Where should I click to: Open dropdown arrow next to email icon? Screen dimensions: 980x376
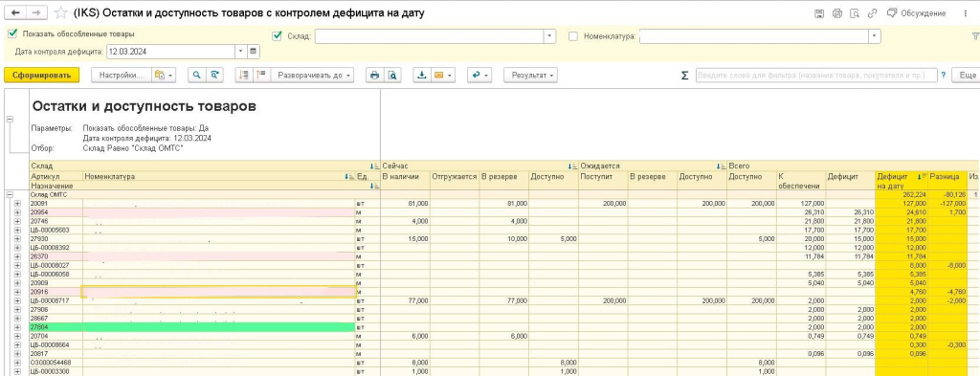coord(450,75)
